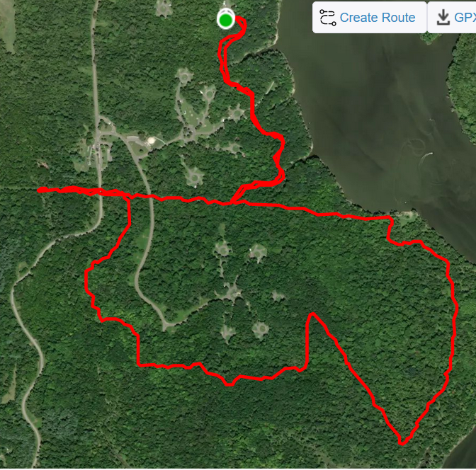
Task: Select the green start point marker
Action: coord(225,20)
